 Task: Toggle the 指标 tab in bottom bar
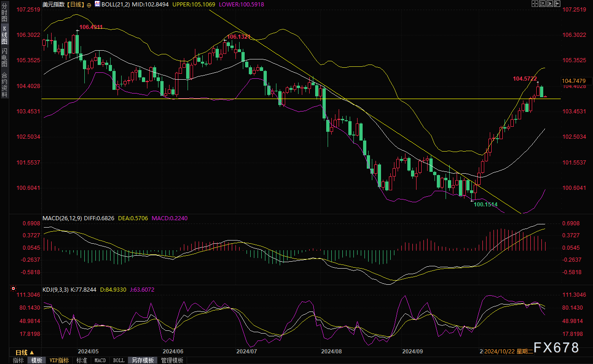18,360
